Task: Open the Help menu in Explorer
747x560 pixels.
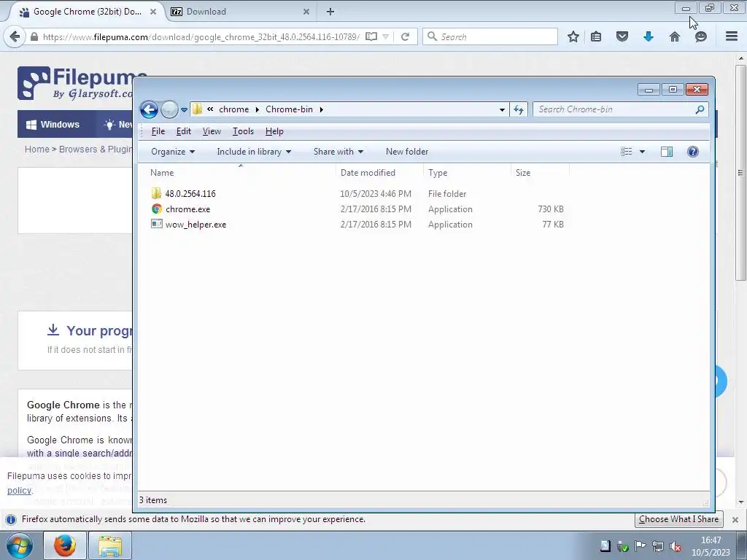Action: 274,131
